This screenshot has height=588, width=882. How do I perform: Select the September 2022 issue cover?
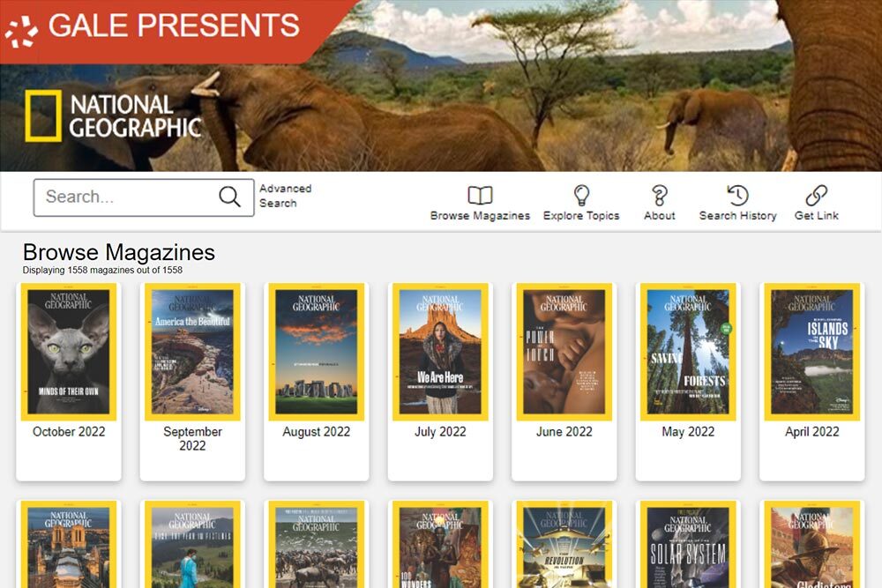pos(192,352)
